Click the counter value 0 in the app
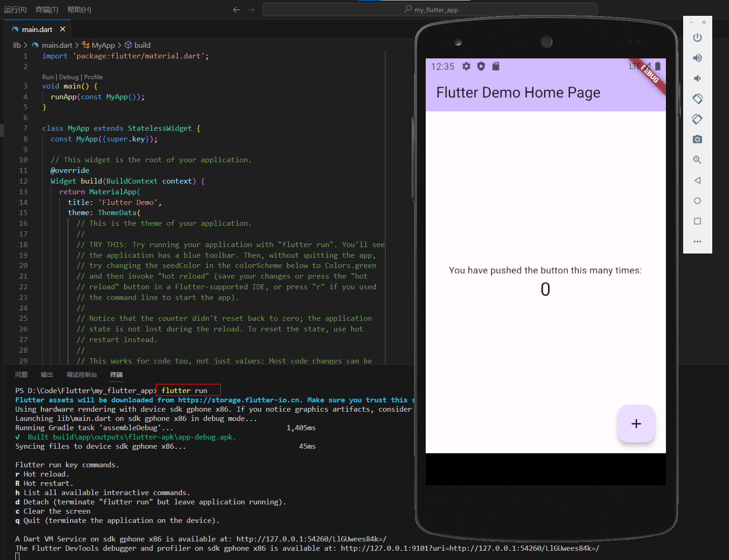This screenshot has width=729, height=560. click(545, 290)
